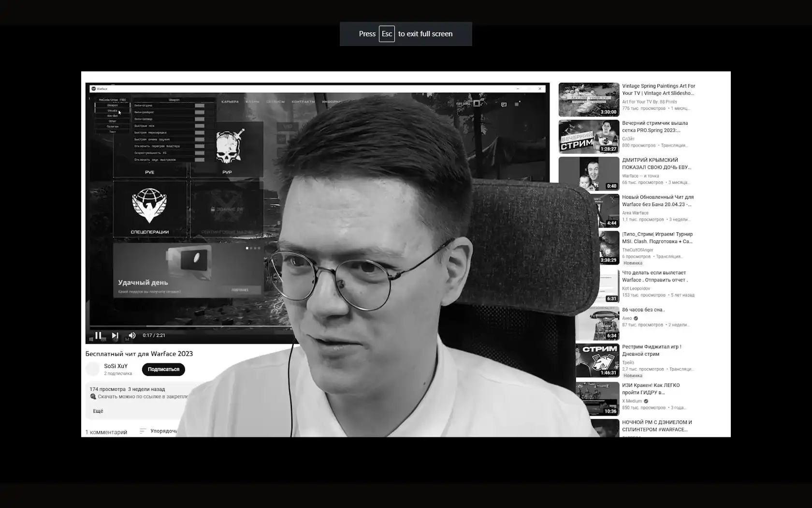Open the Тест cheat tab

(112, 132)
